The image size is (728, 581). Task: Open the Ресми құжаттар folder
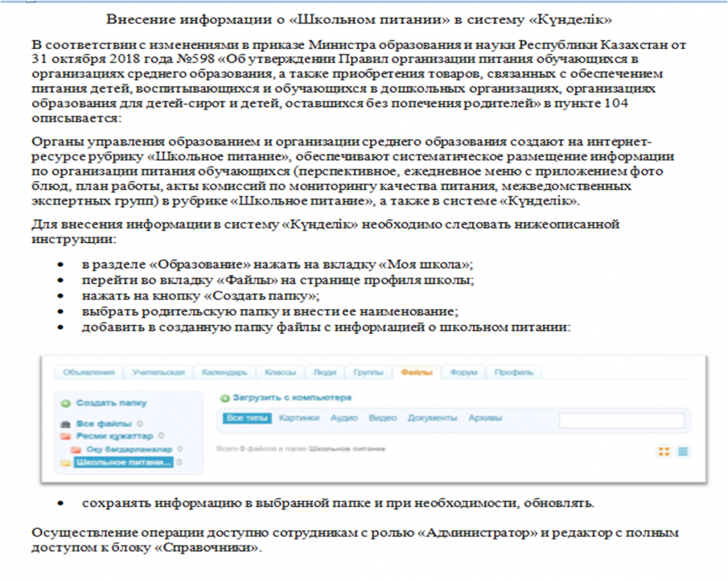click(115, 436)
